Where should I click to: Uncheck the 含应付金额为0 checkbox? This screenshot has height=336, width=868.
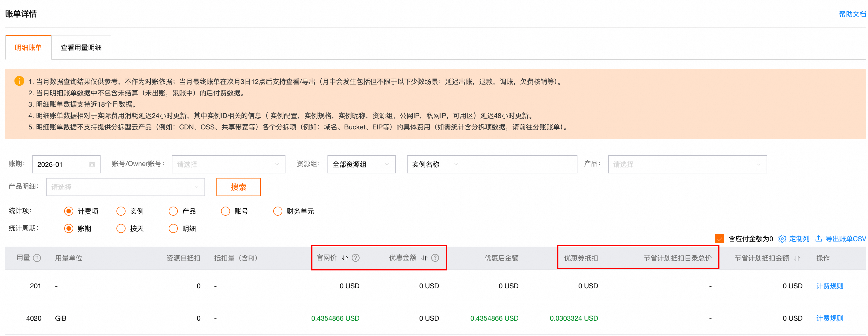click(719, 239)
